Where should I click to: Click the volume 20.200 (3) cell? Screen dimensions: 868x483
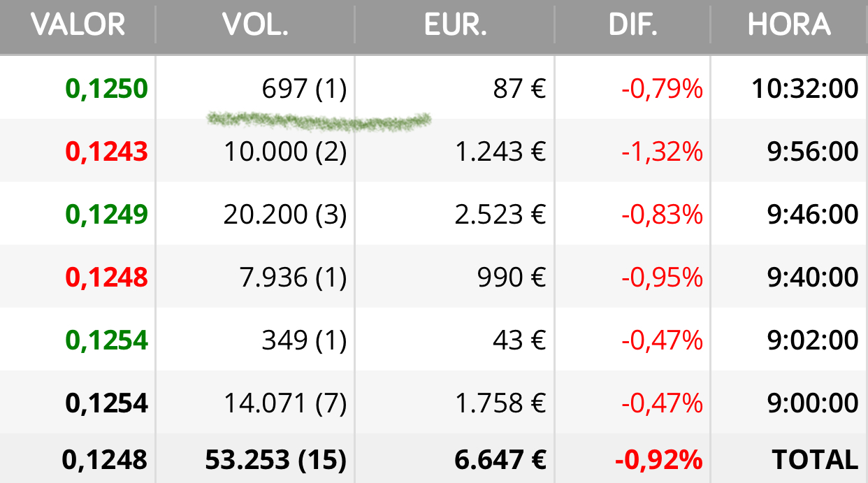tap(285, 215)
